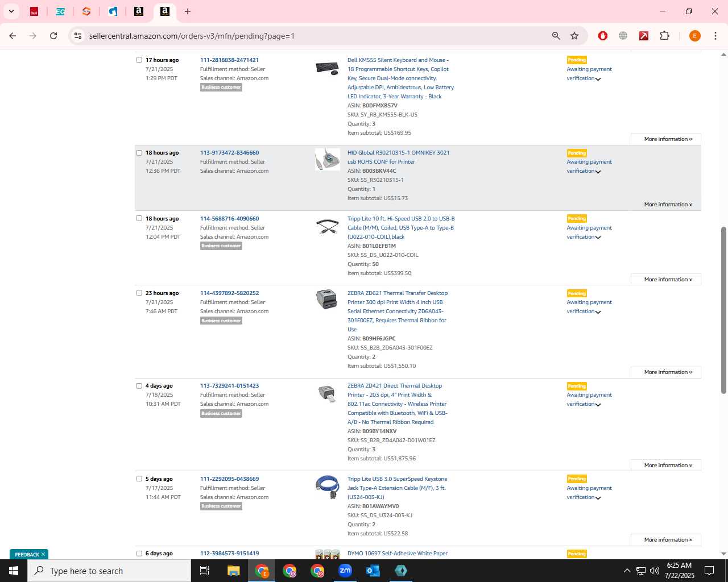Open Windows Start menu
Screen dimensions: 728x582
[x=14, y=571]
